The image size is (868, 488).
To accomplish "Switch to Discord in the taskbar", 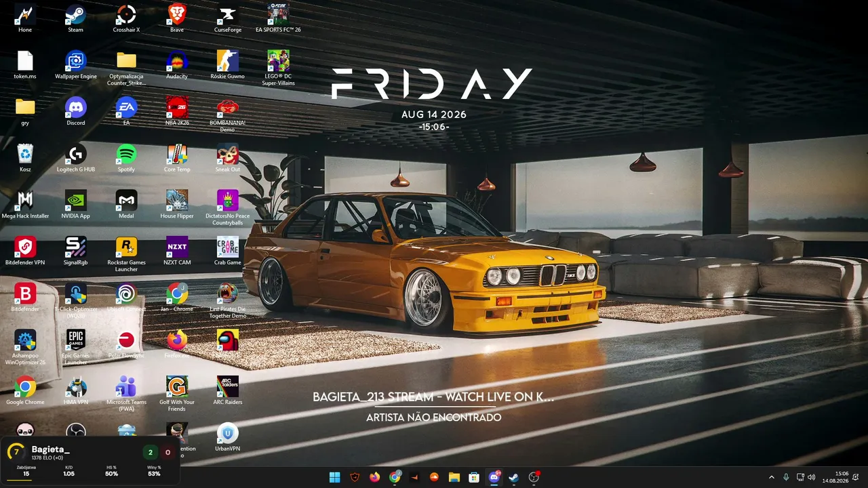I will pos(494,477).
